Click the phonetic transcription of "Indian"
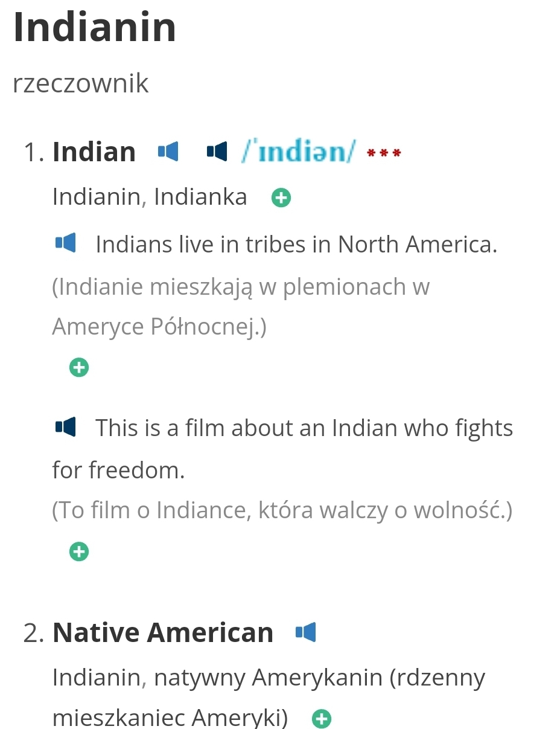Image resolution: width=560 pixels, height=729 pixels. point(299,152)
